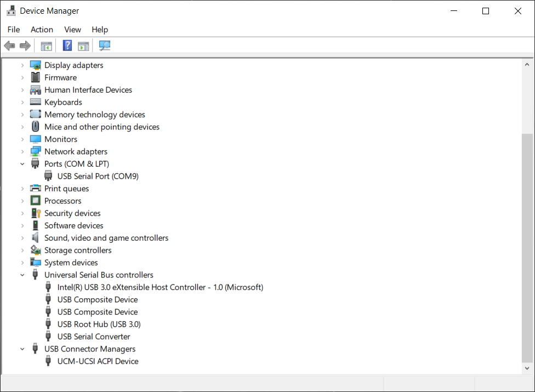Minimize the Device Manager window
This screenshot has height=392, width=535.
tap(454, 11)
